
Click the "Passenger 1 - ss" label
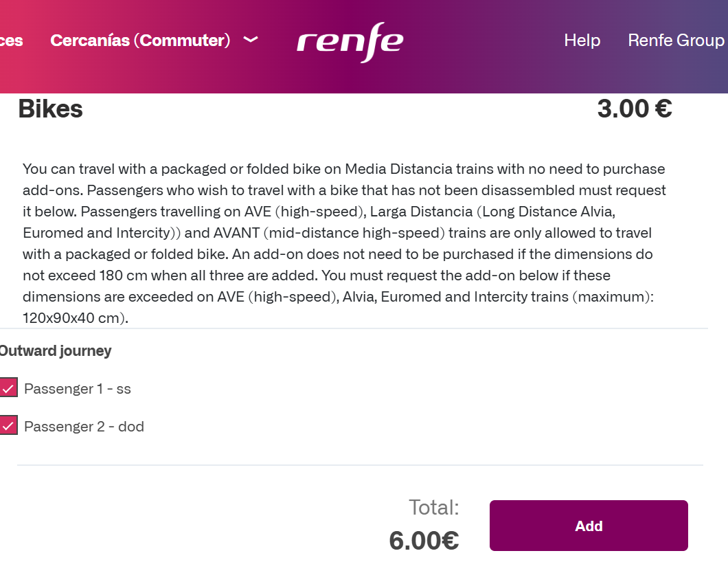tap(77, 389)
